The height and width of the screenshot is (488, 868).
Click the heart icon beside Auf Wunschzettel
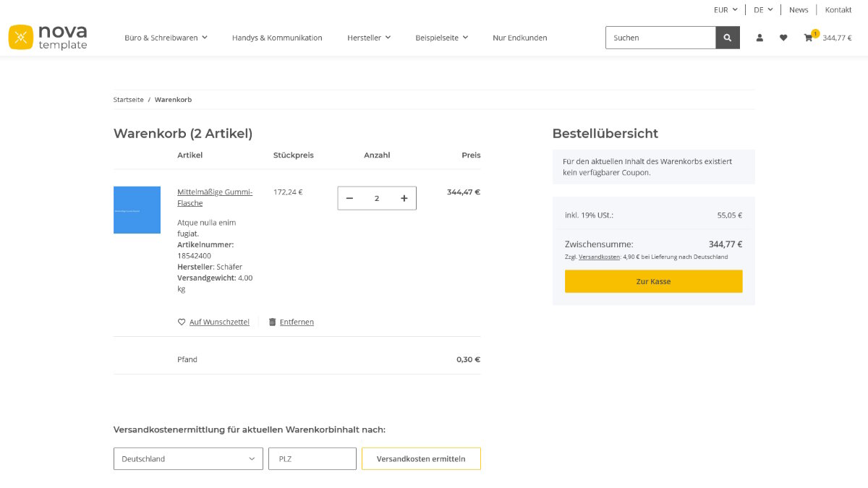click(x=180, y=322)
